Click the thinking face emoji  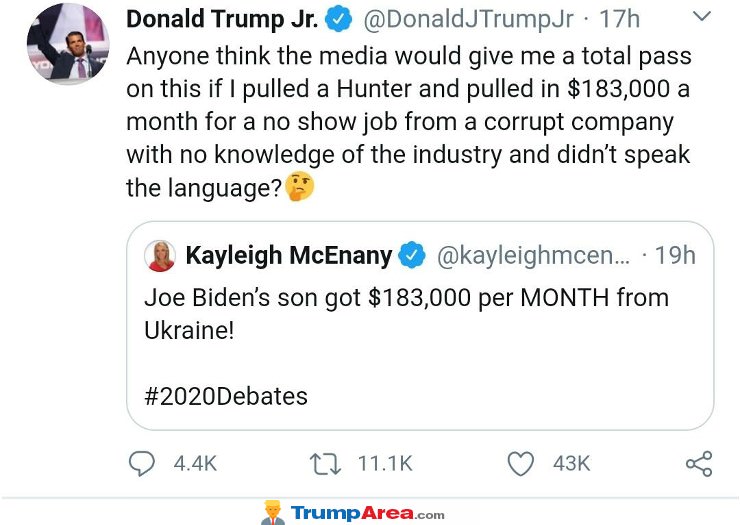(x=299, y=186)
